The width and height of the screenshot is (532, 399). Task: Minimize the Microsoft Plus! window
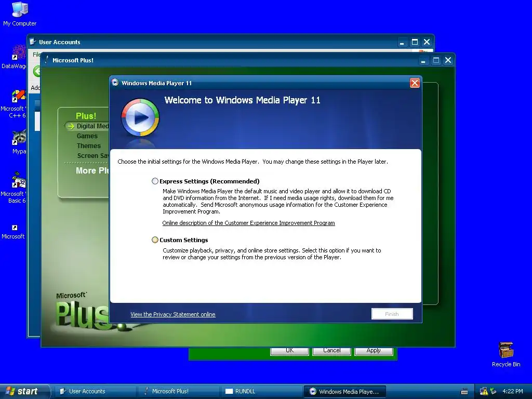[423, 60]
